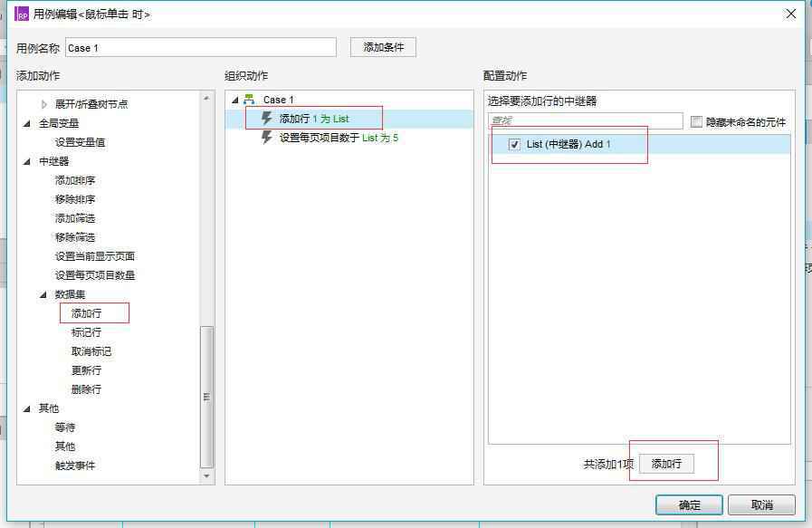This screenshot has height=528, width=812.
Task: Select 取消标记 action
Action: click(91, 351)
